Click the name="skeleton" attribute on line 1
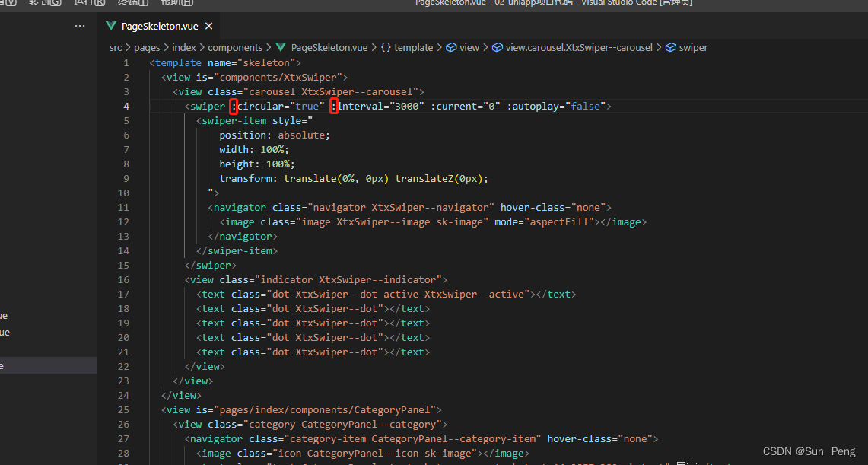Image resolution: width=868 pixels, height=465 pixels. 251,62
